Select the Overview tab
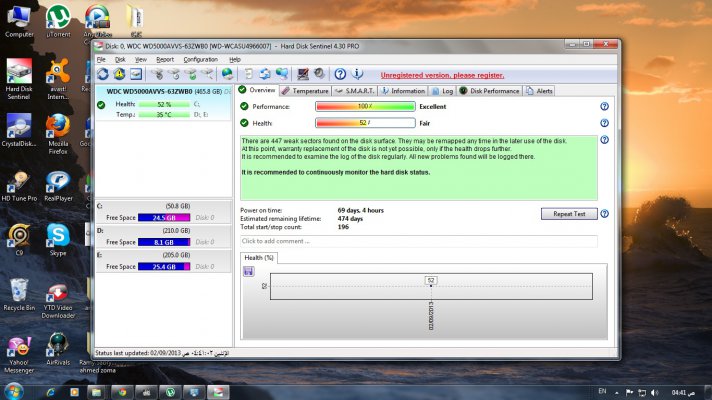 (x=257, y=90)
